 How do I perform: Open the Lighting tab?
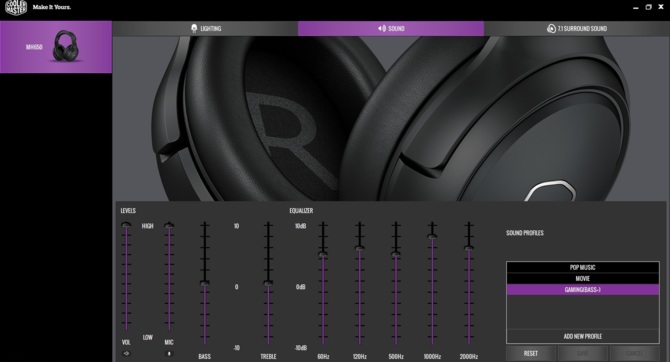206,29
